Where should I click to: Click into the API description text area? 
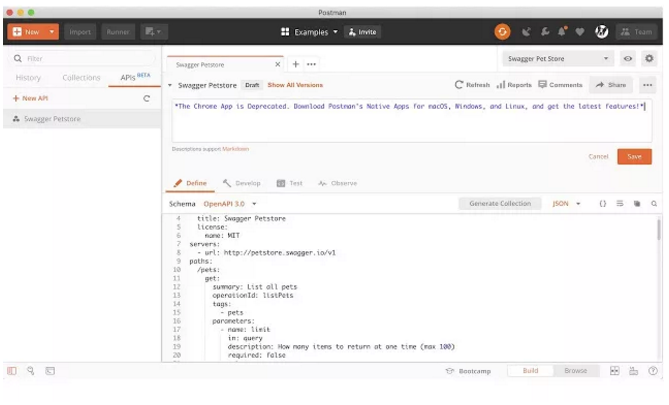412,121
